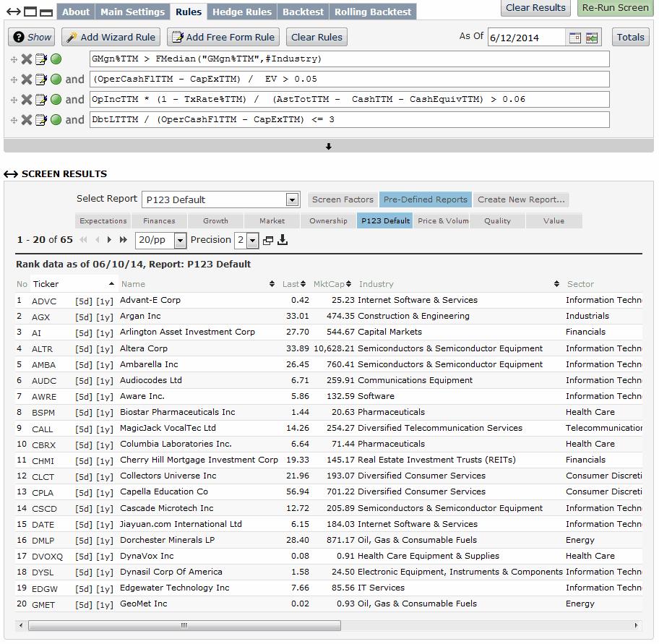The width and height of the screenshot is (659, 644).
Task: Remove the DbtLTTTM rule using X icon
Action: pyautogui.click(x=27, y=120)
